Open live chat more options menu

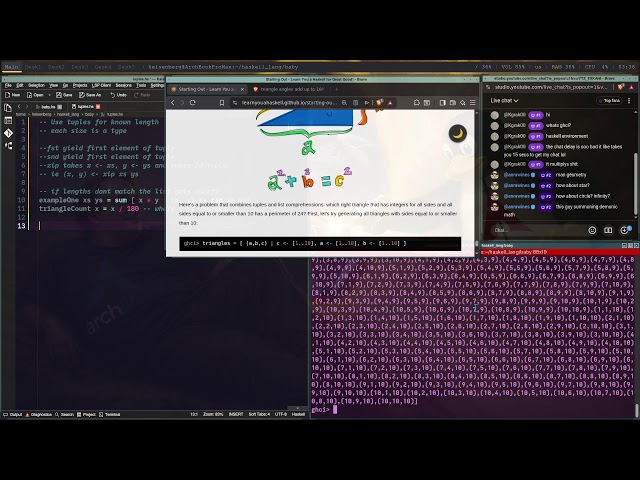[x=629, y=100]
